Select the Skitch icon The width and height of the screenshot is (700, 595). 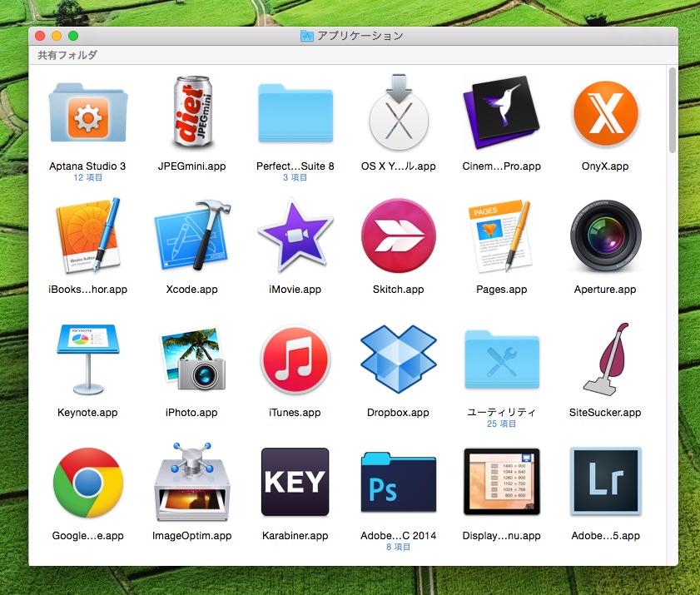(x=399, y=236)
